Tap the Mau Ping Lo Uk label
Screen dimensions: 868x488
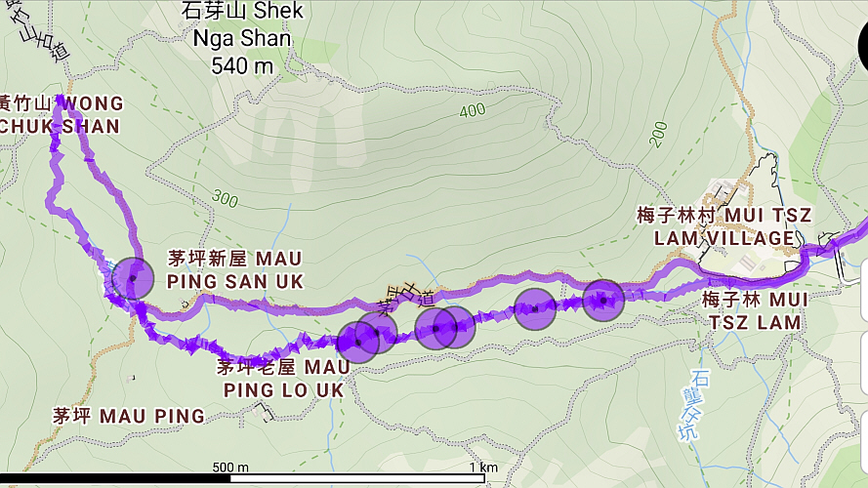pyautogui.click(x=283, y=379)
